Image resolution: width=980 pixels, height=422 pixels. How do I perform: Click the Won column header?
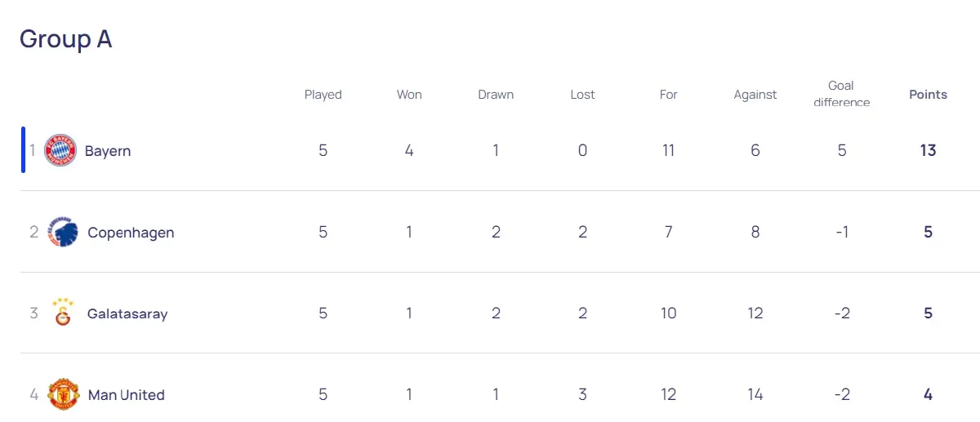point(409,95)
